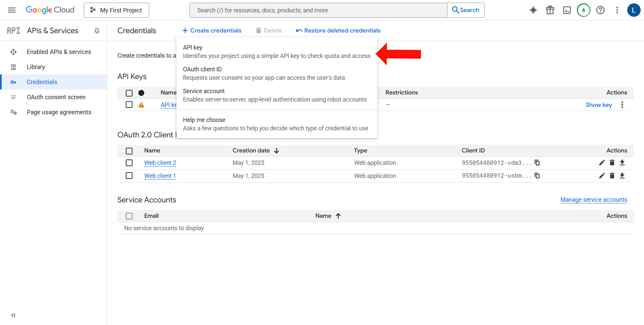The height and width of the screenshot is (325, 644).
Task: Click the API key warning triangle icon
Action: [x=142, y=105]
